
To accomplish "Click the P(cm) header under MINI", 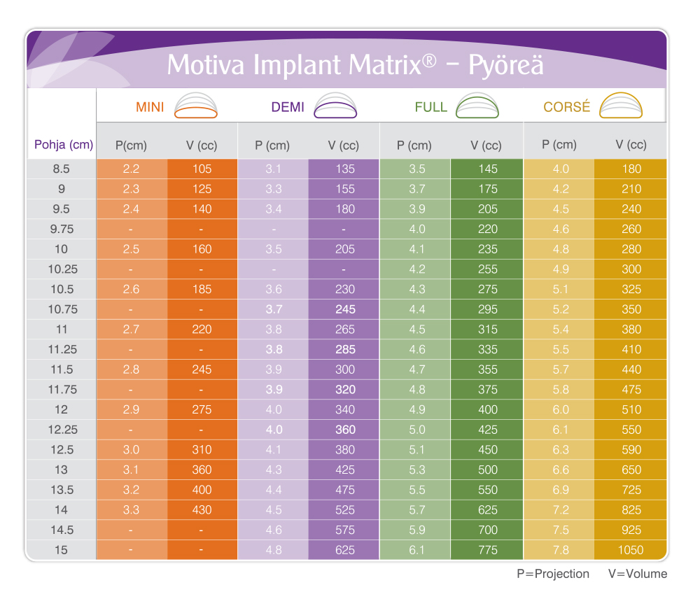I will pyautogui.click(x=131, y=146).
